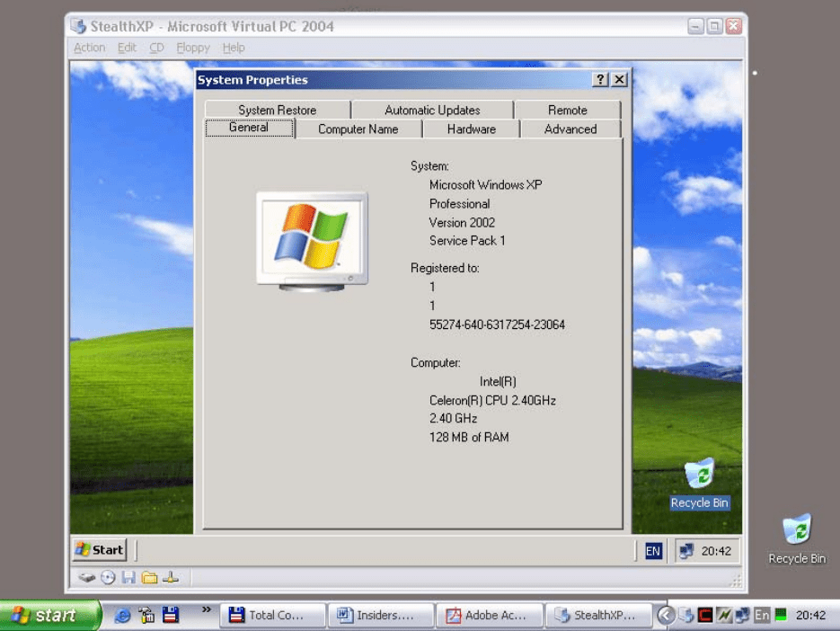Viewport: 840px width, 631px height.
Task: Click the 'Version 2002' text
Action: [x=462, y=223]
